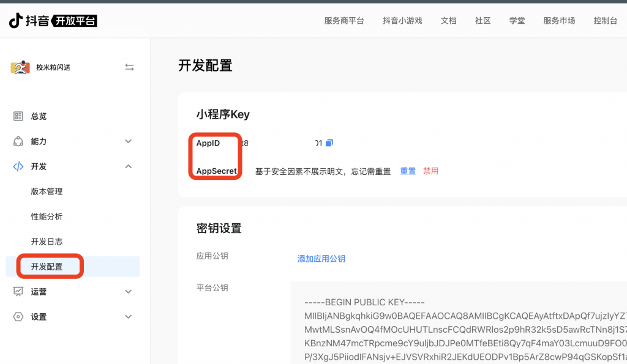This screenshot has height=364, width=627.
Task: Open the 社区 page from top bar
Action: [482, 20]
